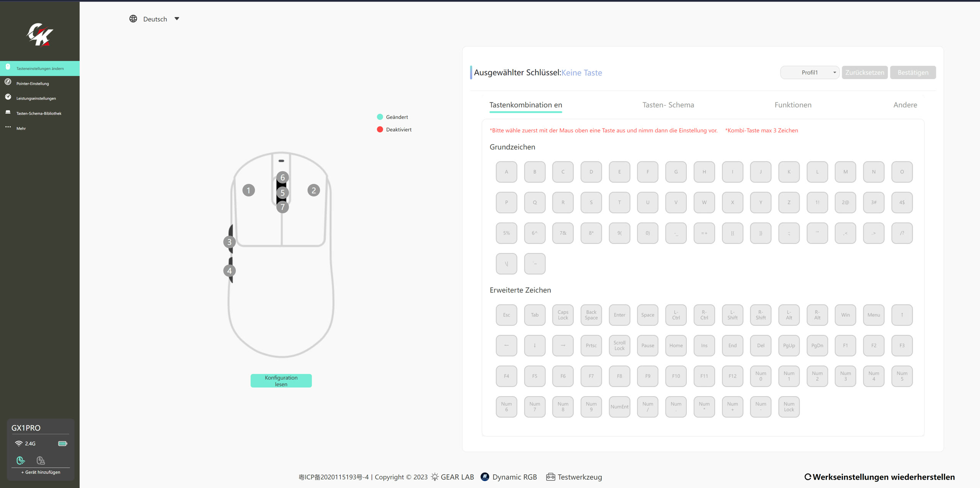Select the Tastenkombination en tab
This screenshot has width=980, height=488.
coord(526,105)
